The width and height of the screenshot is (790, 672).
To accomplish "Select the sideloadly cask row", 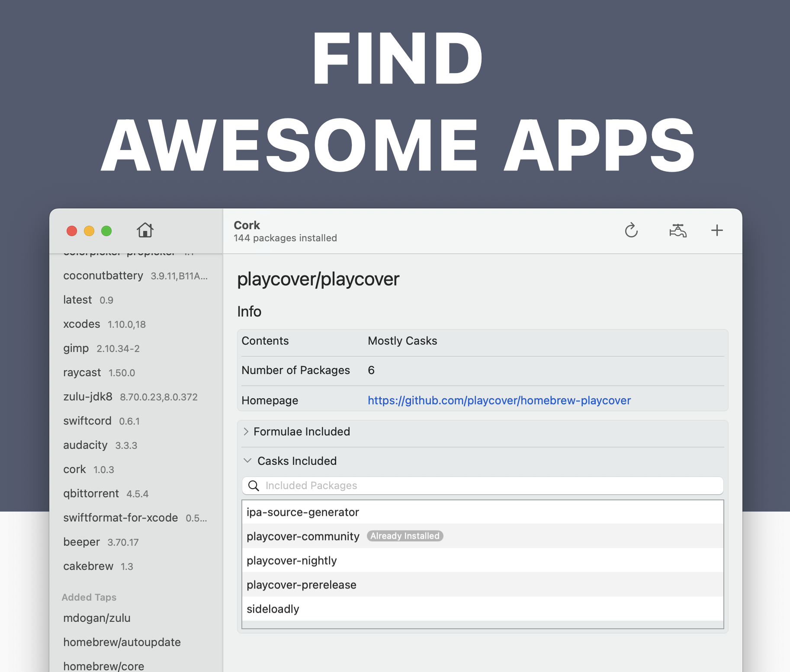I will click(482, 609).
